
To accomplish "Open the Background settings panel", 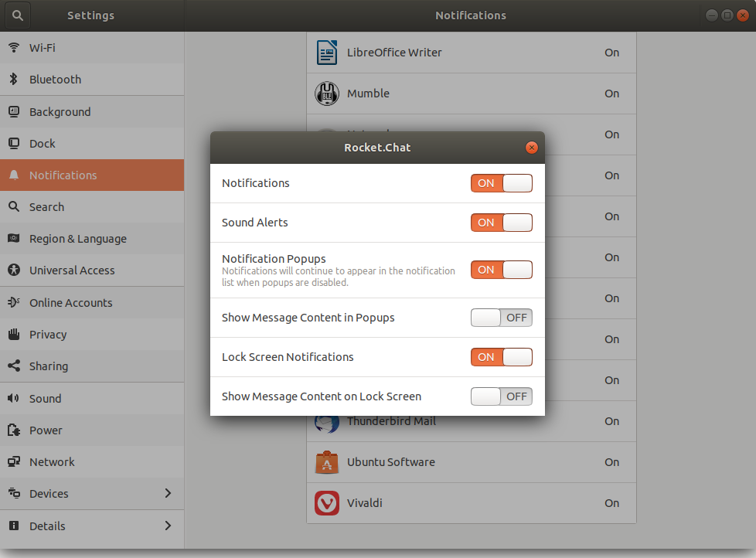I will pos(92,112).
